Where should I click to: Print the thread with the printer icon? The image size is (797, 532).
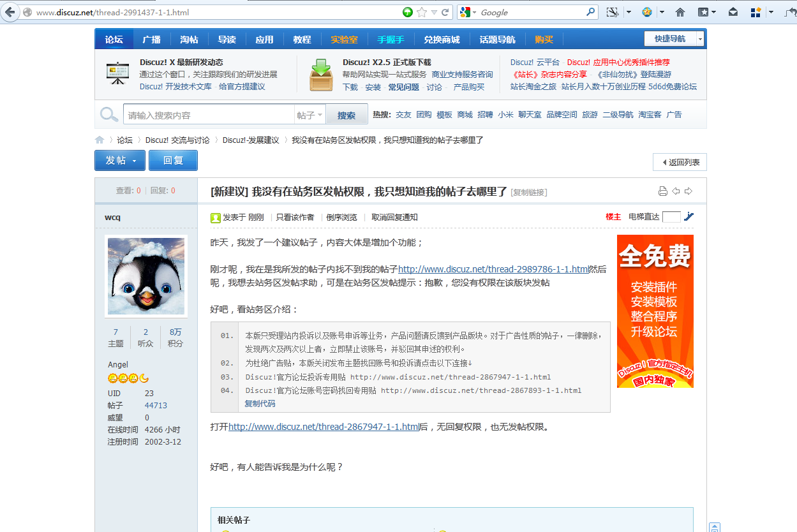(663, 191)
